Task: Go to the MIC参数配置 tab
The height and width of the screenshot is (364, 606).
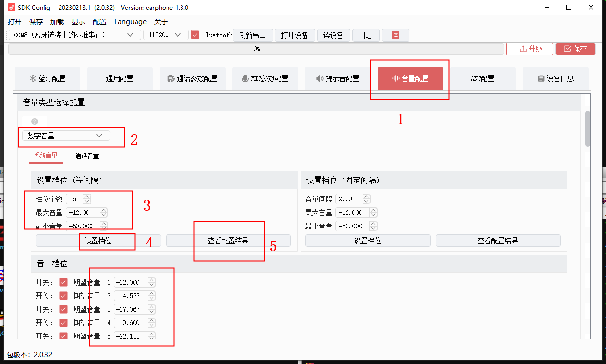Action: (265, 78)
